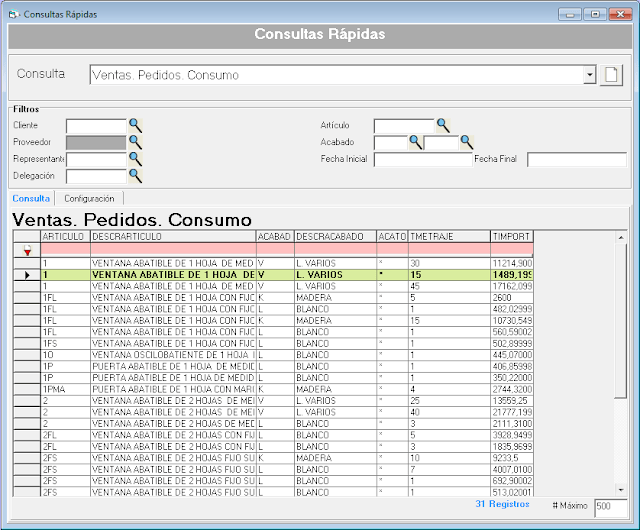Select the Consulta tab
This screenshot has width=640, height=530.
click(31, 199)
